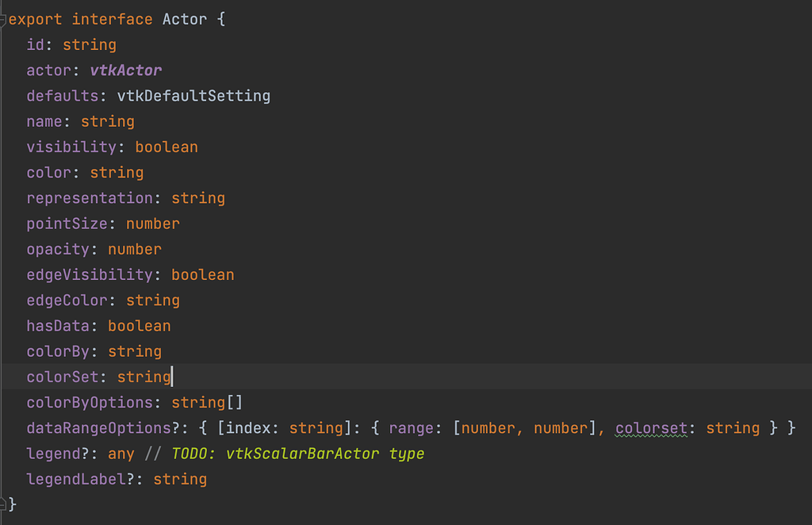812x525 pixels.
Task: Select the export keyword on first line
Action: point(35,18)
